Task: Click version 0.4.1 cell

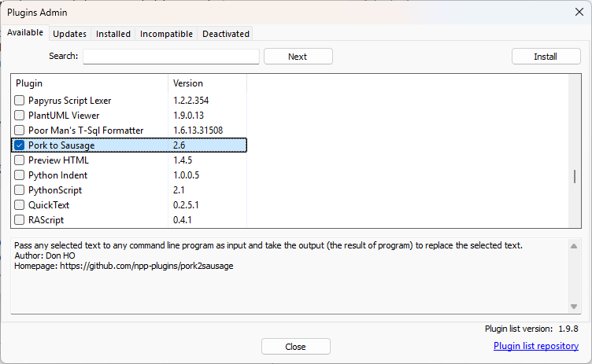Action: (x=183, y=220)
